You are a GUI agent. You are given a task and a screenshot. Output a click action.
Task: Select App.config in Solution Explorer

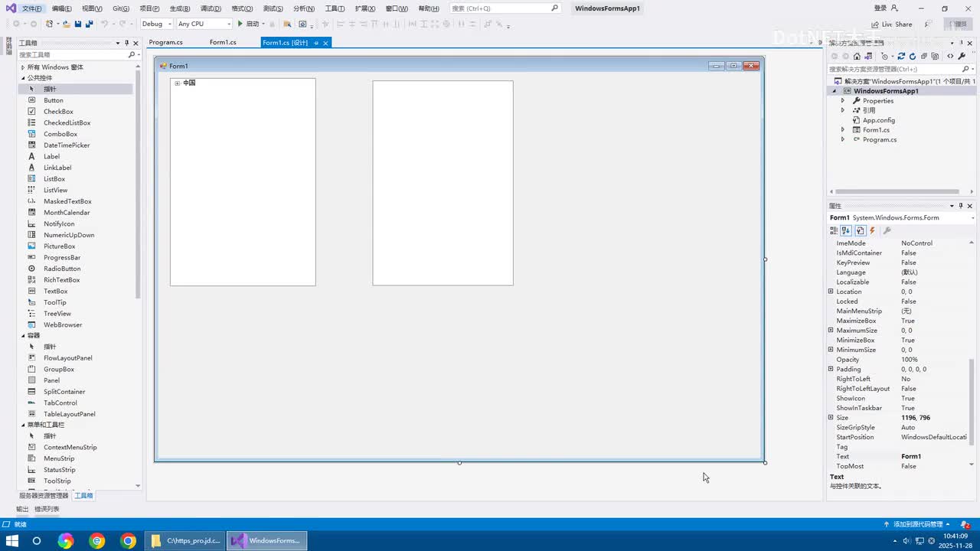(878, 120)
